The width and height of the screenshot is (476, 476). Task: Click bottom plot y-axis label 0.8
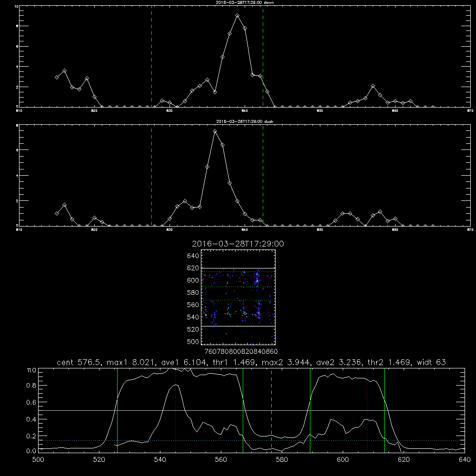pos(31,386)
